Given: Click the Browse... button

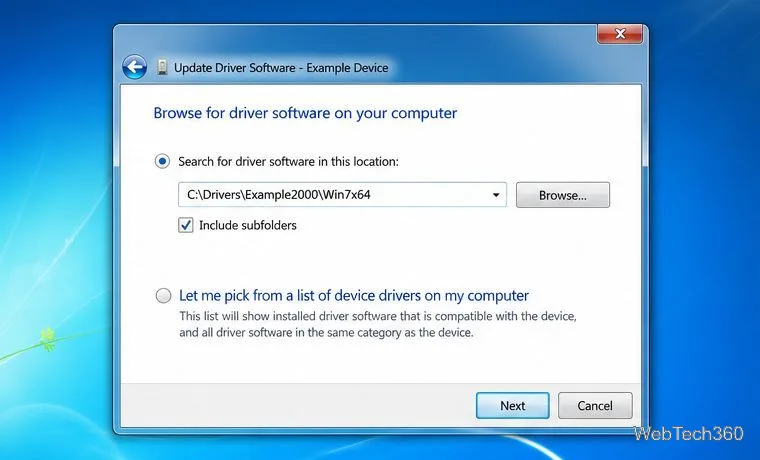Looking at the screenshot, I should (x=563, y=195).
